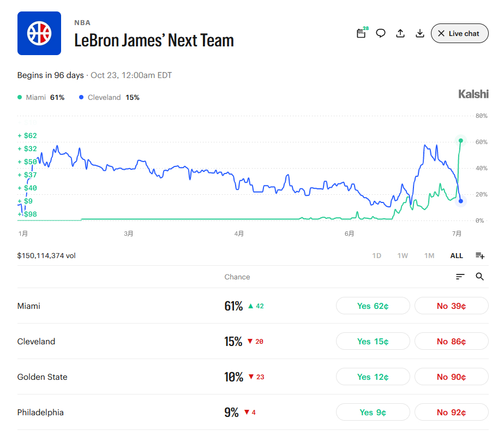This screenshot has width=504, height=436.
Task: Buy Yes 9¢ for Philadelphia
Action: pyautogui.click(x=373, y=412)
